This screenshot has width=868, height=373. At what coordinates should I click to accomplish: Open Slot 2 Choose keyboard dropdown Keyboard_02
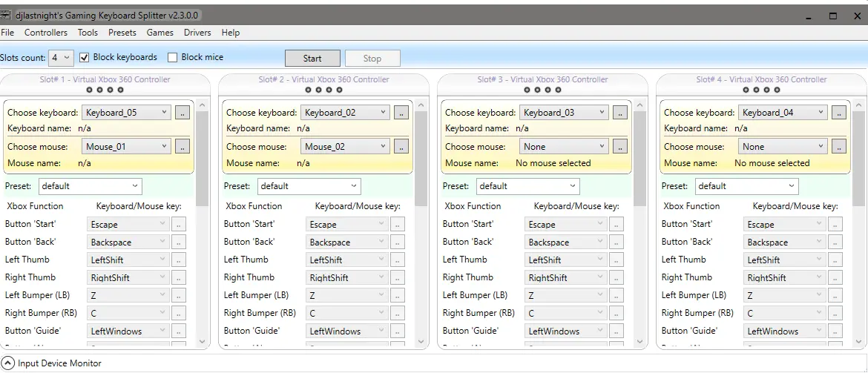point(345,112)
